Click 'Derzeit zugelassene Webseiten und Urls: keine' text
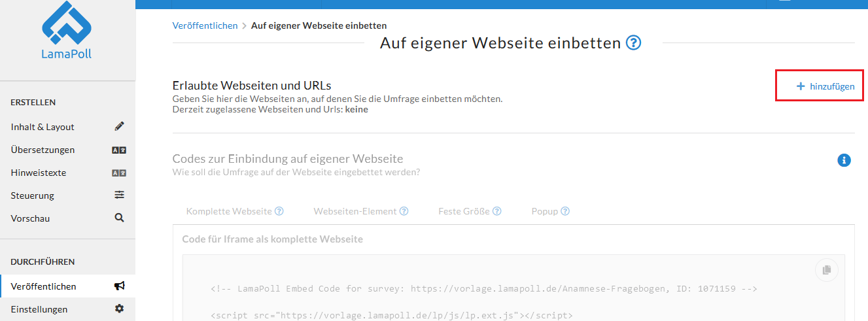Image resolution: width=868 pixels, height=321 pixels. 270,109
